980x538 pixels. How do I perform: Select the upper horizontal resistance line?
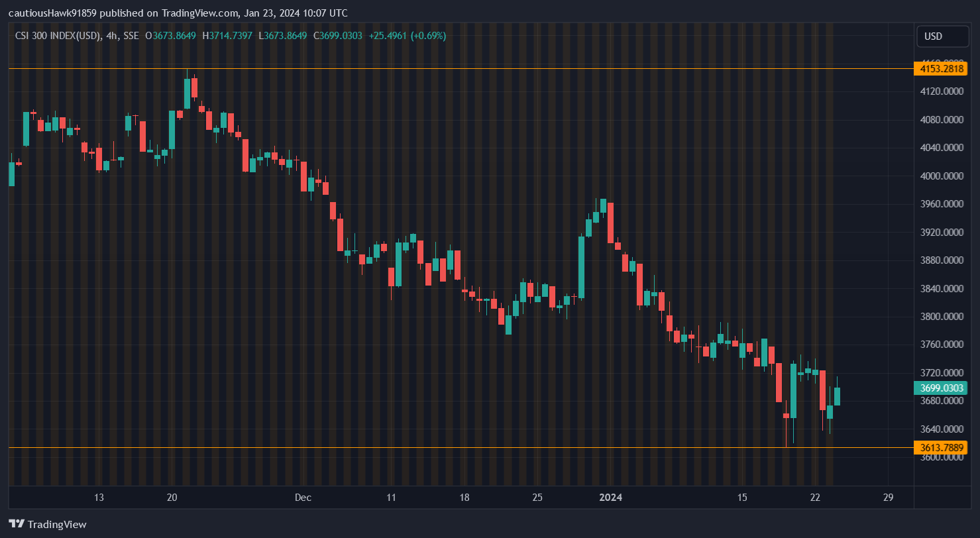[x=464, y=67]
